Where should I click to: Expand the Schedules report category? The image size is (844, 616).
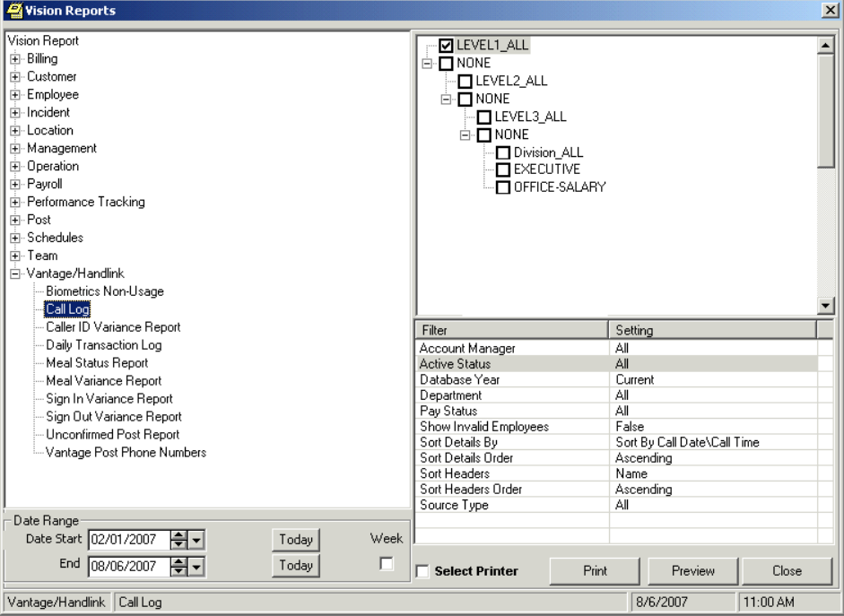[15, 238]
